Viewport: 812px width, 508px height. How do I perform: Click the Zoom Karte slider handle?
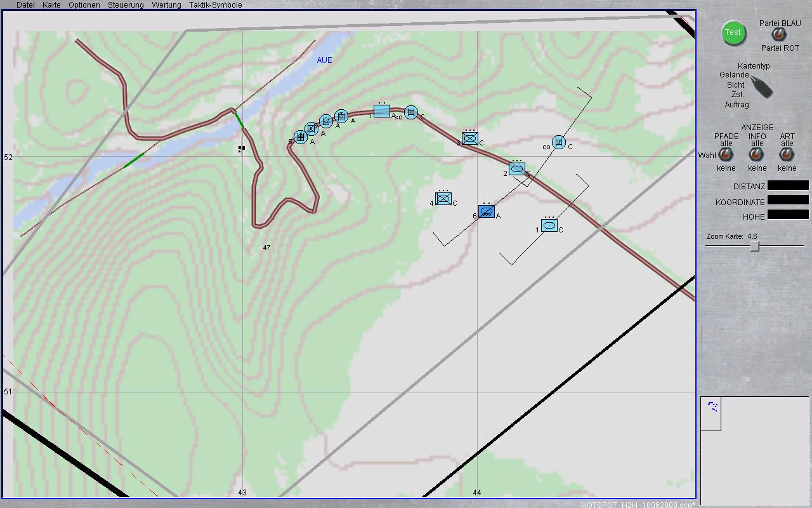(x=755, y=246)
